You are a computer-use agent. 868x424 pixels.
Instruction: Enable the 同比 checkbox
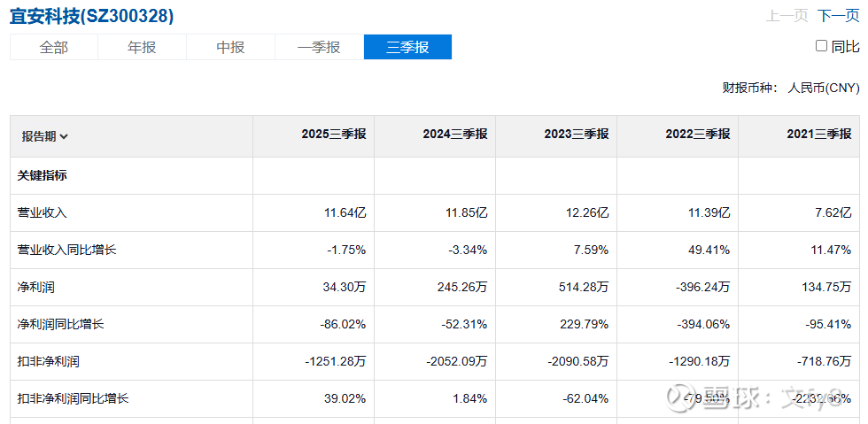point(821,46)
